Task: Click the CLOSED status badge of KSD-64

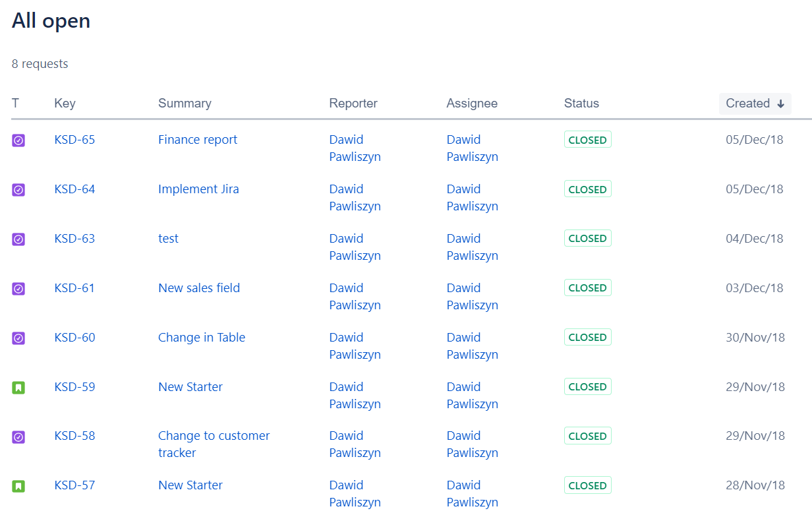Action: 588,189
